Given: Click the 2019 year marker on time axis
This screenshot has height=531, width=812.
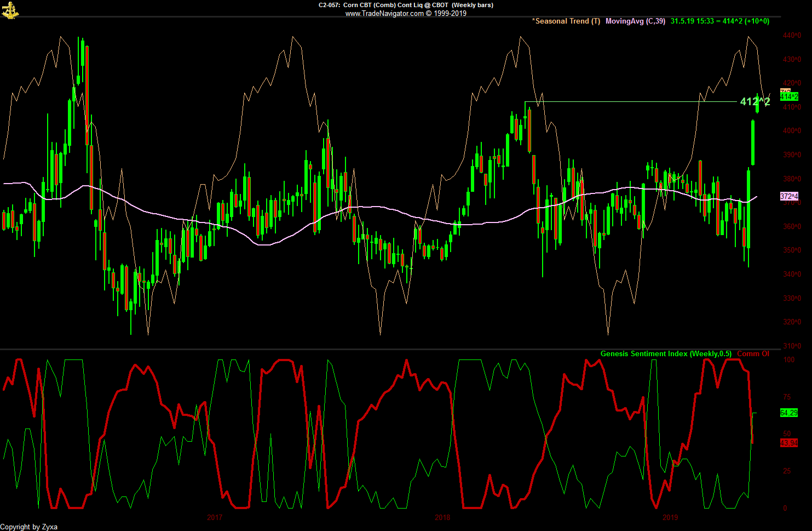Looking at the screenshot, I should (670, 517).
